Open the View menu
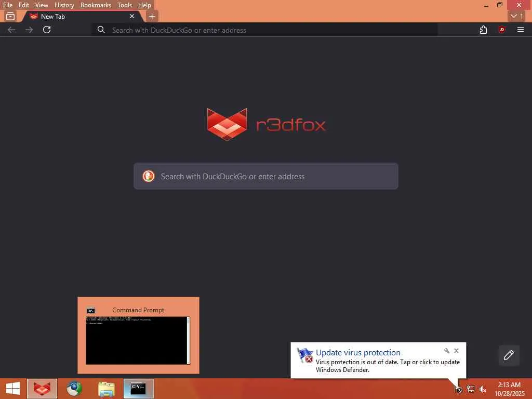The image size is (532, 399). (x=42, y=5)
